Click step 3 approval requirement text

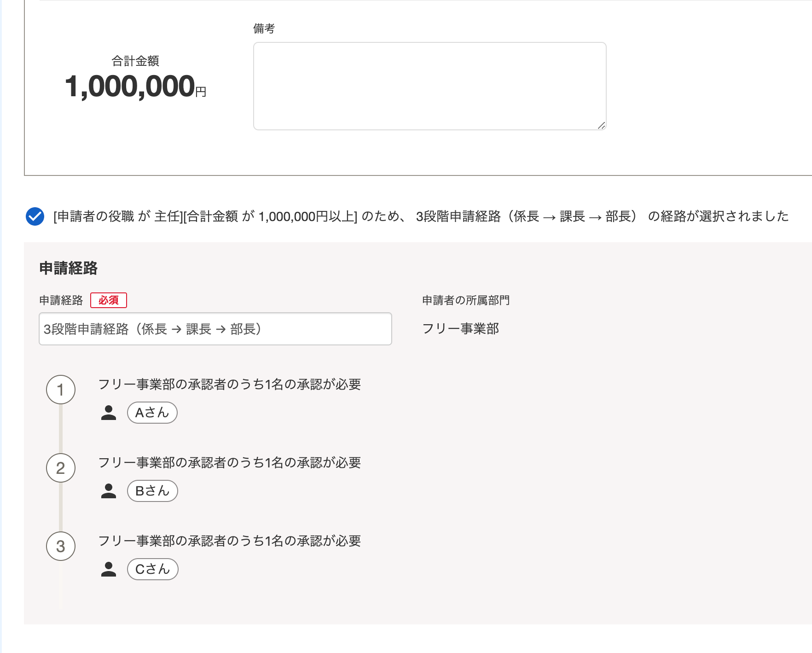[x=230, y=541]
